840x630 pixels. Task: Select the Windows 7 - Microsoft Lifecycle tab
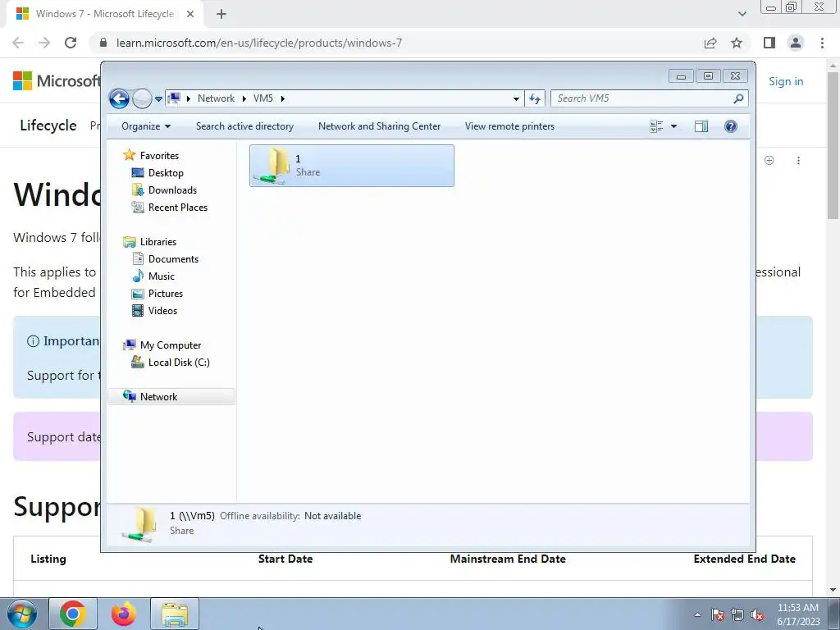pos(104,14)
